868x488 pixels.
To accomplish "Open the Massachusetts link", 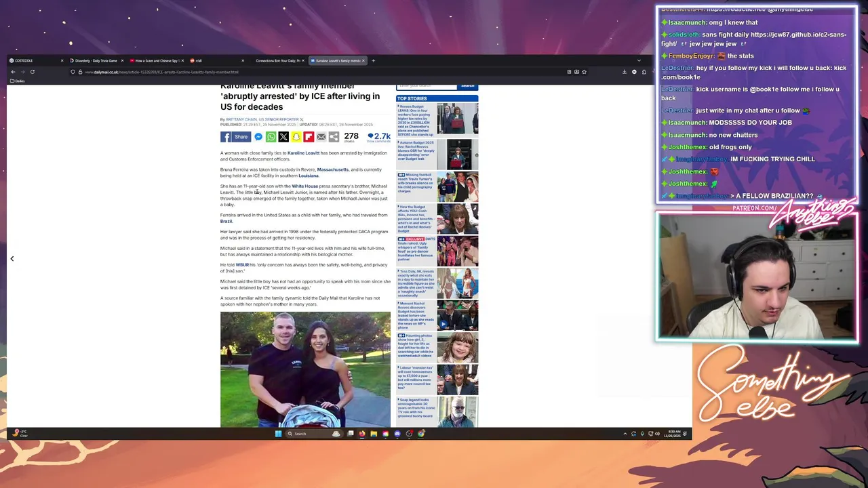I will pyautogui.click(x=332, y=170).
